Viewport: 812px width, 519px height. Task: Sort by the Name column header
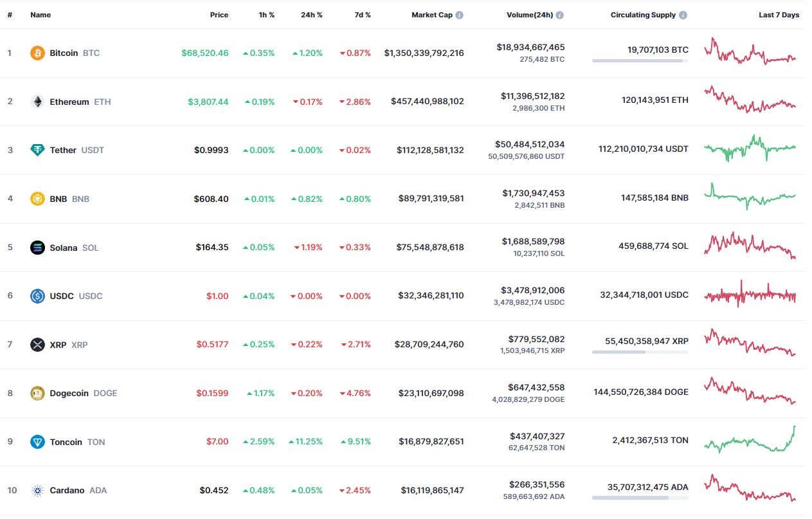[41, 15]
